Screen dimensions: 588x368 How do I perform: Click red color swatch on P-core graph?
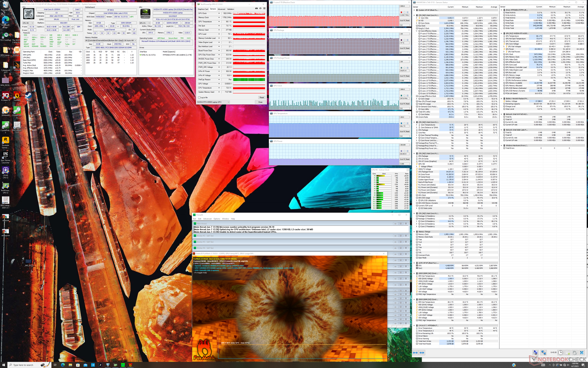coord(401,12)
